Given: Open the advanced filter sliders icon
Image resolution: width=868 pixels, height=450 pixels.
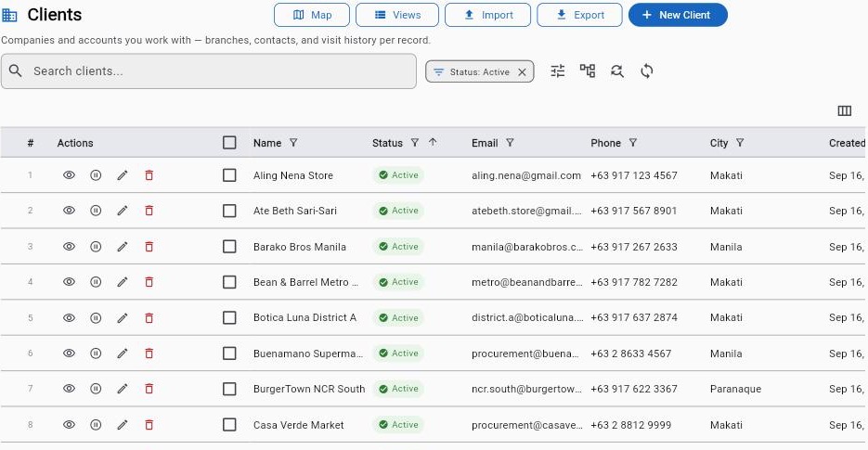Looking at the screenshot, I should [x=557, y=71].
